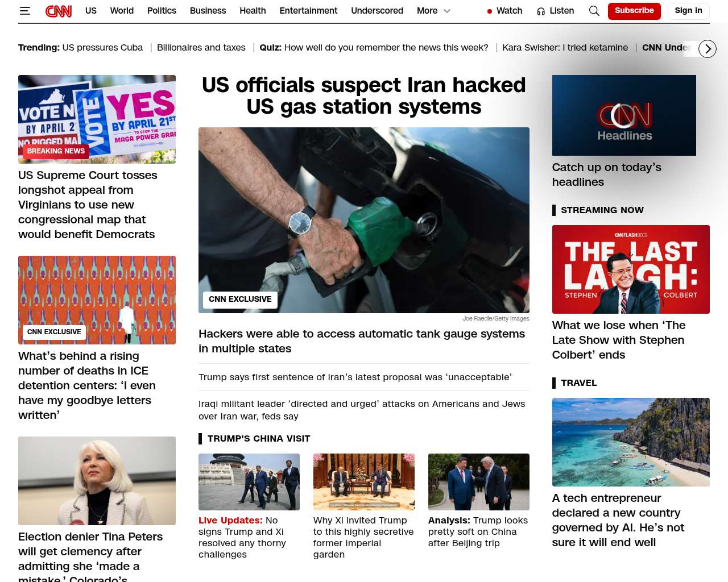Image resolution: width=728 pixels, height=582 pixels.
Task: Open the ICE detention deaths story
Action: (x=87, y=385)
